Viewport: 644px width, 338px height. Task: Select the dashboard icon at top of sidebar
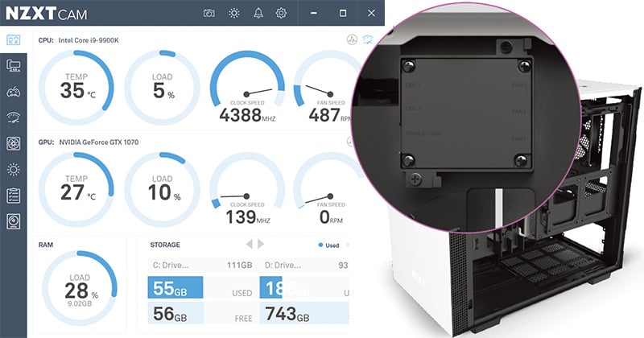(x=14, y=40)
